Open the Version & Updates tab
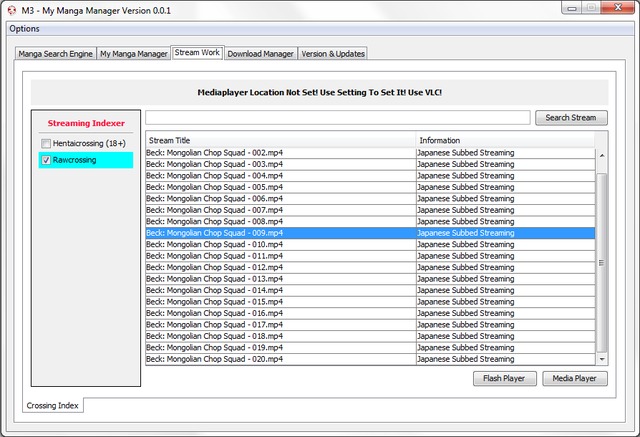This screenshot has height=437, width=640. pos(333,54)
